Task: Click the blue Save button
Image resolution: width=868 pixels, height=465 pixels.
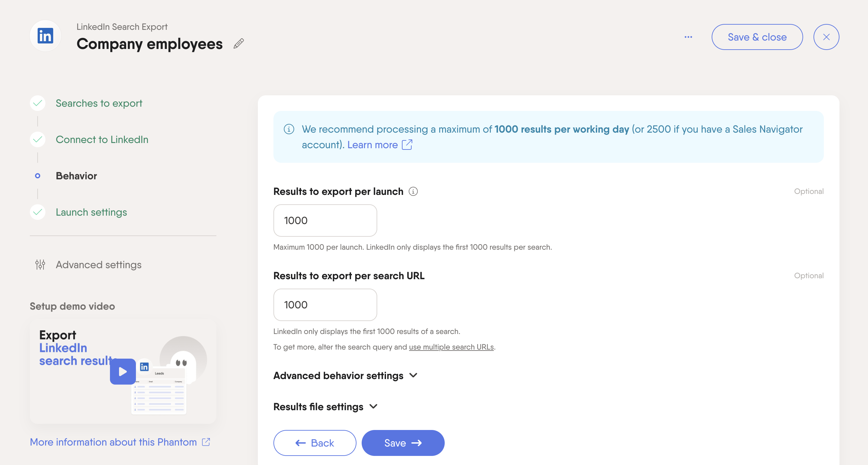Action: pos(403,443)
